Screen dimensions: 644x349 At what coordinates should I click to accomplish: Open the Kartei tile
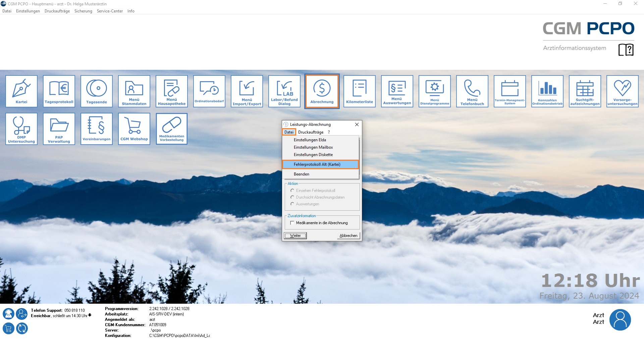tap(21, 91)
